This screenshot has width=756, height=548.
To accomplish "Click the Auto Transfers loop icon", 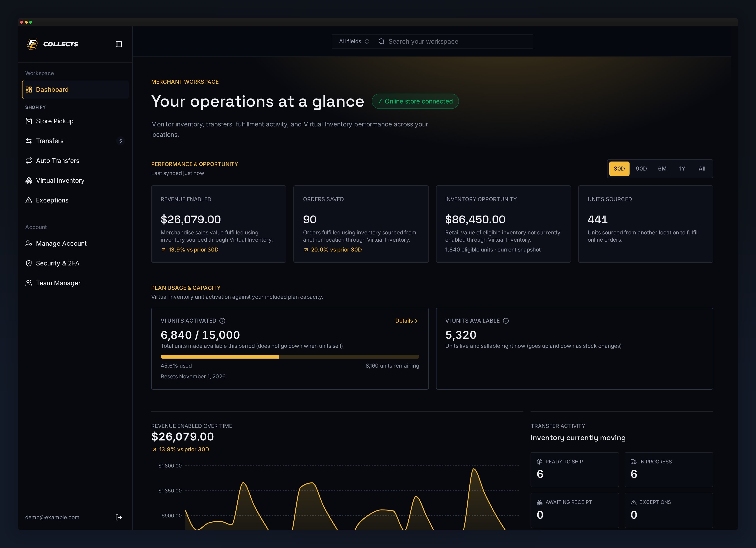I will coord(29,161).
